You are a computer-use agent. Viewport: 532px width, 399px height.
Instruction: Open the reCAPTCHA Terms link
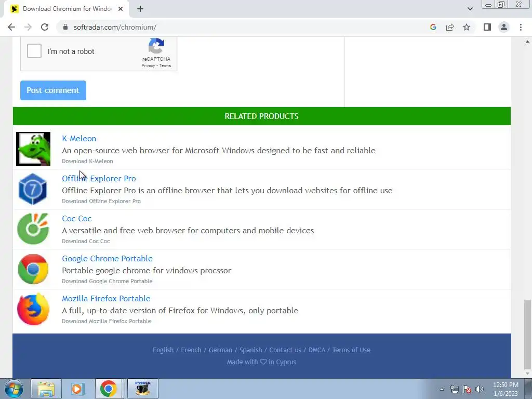pyautogui.click(x=165, y=65)
